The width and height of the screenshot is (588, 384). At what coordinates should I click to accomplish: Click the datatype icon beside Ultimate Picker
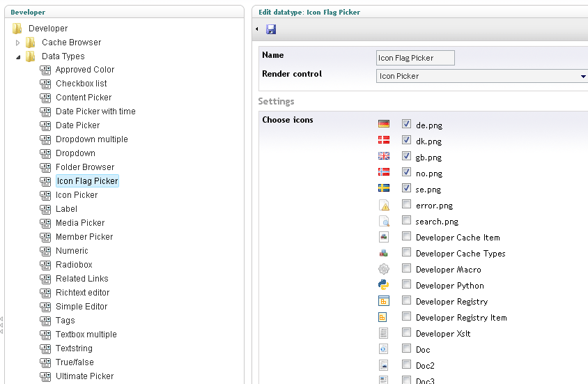coord(45,376)
